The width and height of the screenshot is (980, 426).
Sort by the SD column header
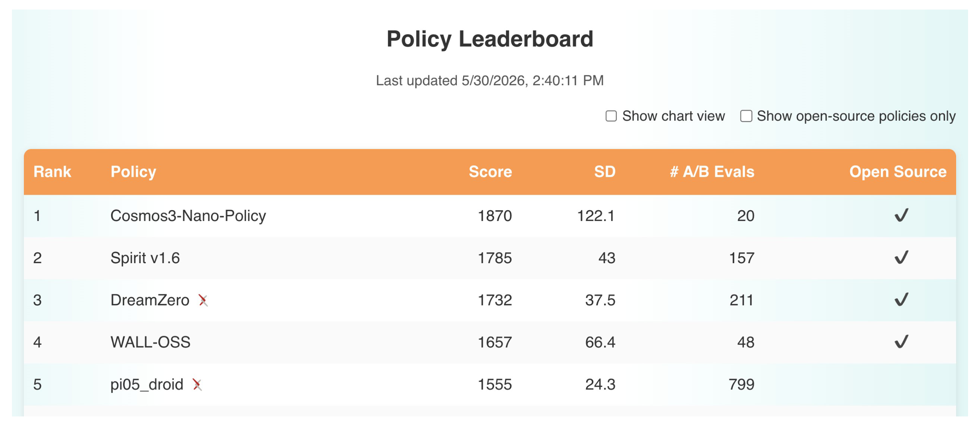[604, 172]
